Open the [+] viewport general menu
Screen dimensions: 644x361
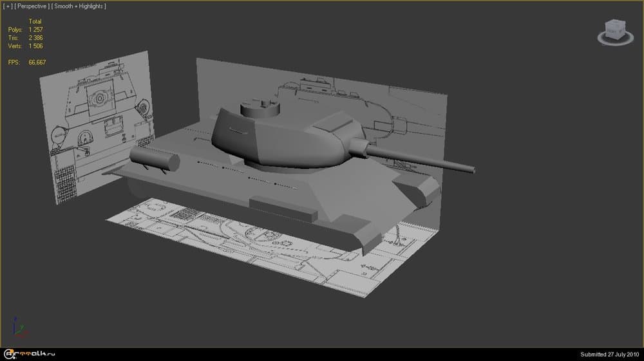tap(8, 6)
